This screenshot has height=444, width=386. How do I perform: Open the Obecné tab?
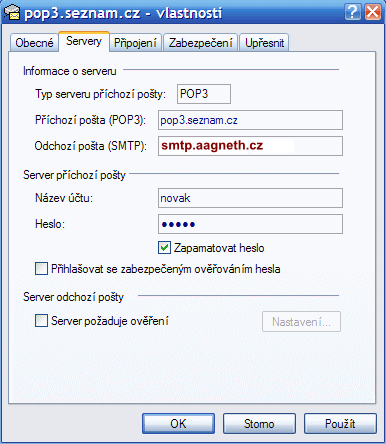(x=34, y=43)
